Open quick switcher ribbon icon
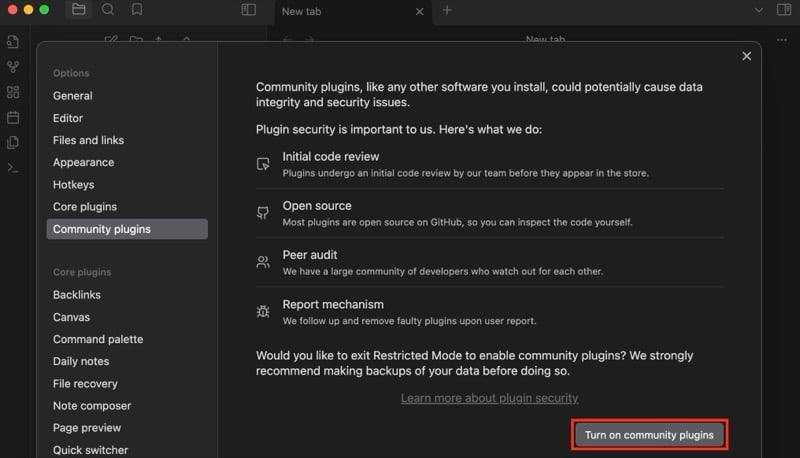Screen dimensions: 800x458 coord(13,41)
